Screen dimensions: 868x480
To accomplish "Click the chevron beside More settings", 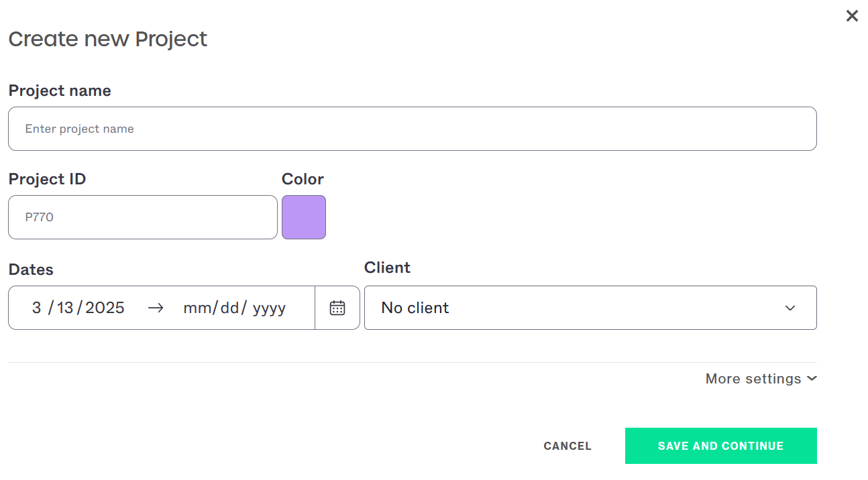I will click(812, 379).
